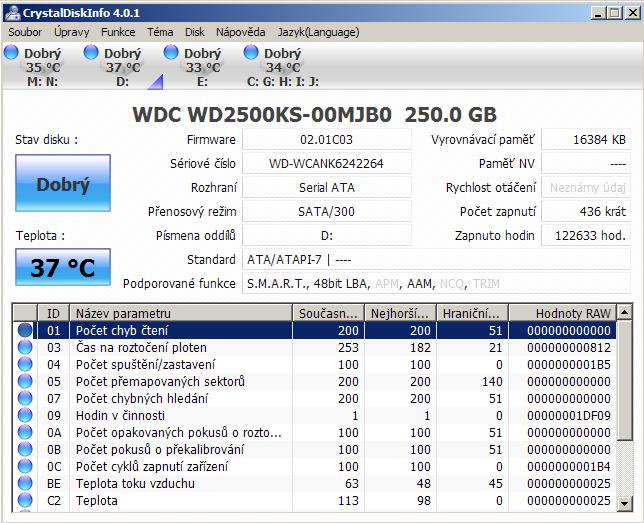This screenshot has width=644, height=523.
Task: Select the Hodin v činnosti row
Action: point(315,415)
